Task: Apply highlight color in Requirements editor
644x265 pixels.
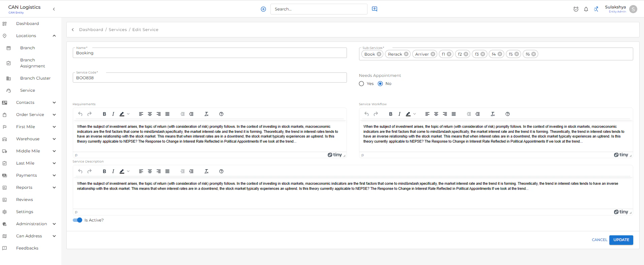Action: pyautogui.click(x=122, y=114)
